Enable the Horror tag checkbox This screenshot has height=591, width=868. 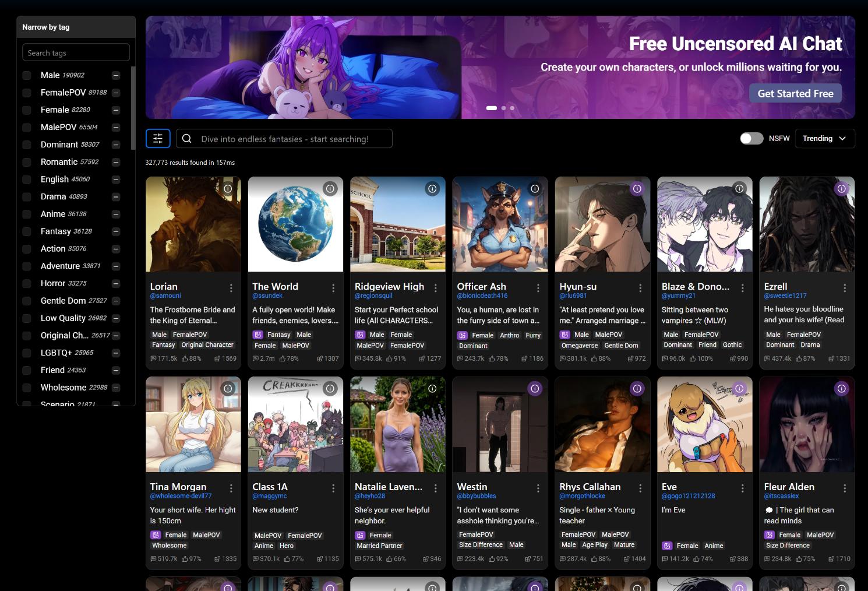click(x=27, y=284)
